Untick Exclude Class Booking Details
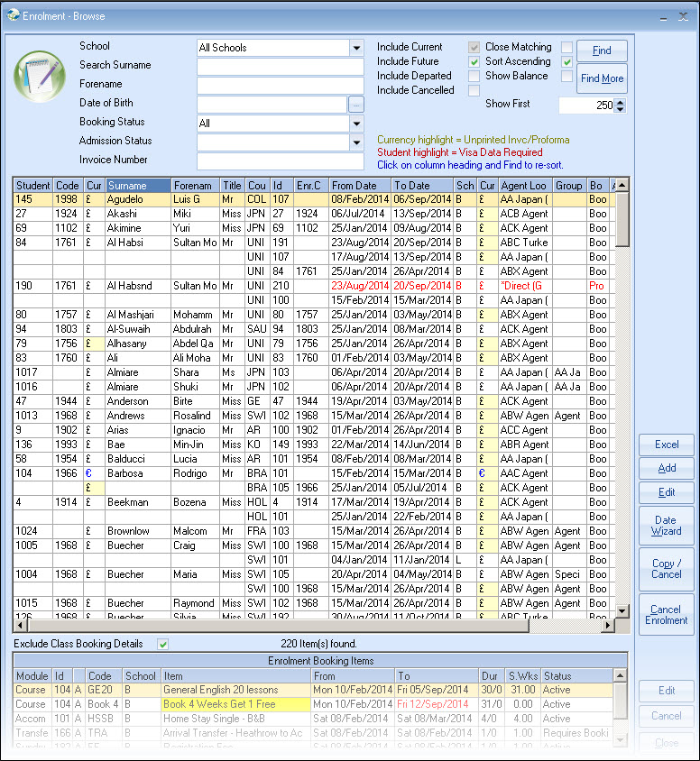The width and height of the screenshot is (700, 761). 163,644
